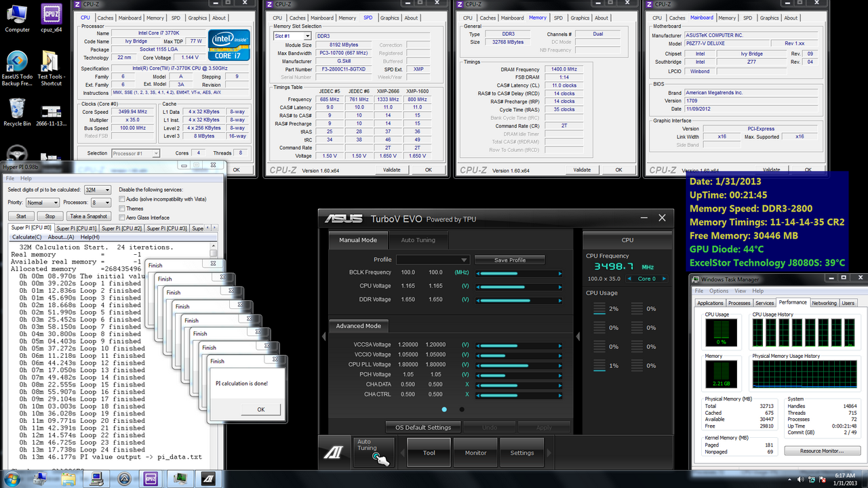Open Hyper PI File menu
This screenshot has width=868, height=488.
[9, 178]
